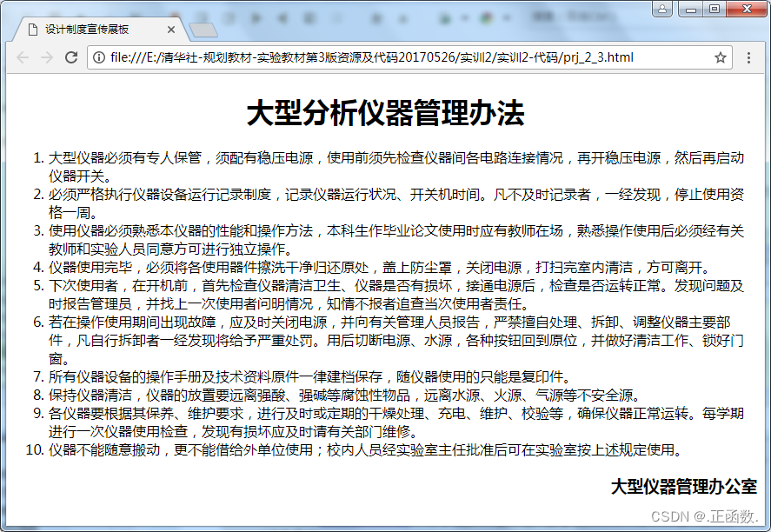Click list item 3 about 使用仪器必须熟悉本仪器的性能
Screen dimensions: 771x532
pyautogui.click(x=395, y=239)
